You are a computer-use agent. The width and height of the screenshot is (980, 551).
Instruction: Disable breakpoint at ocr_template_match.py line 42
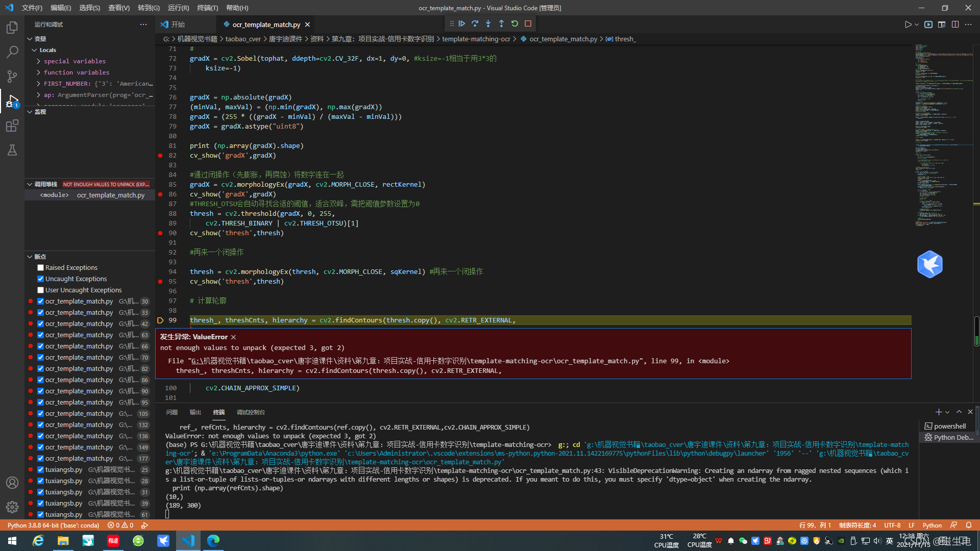pos(40,324)
